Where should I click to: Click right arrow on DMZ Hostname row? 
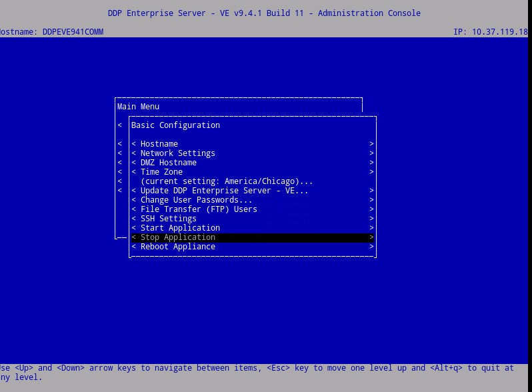(371, 163)
